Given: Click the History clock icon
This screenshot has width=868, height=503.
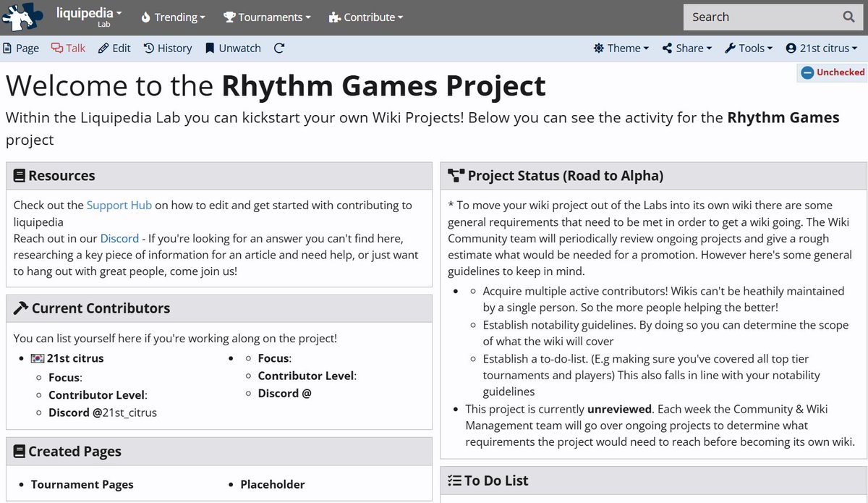Looking at the screenshot, I should click(149, 48).
